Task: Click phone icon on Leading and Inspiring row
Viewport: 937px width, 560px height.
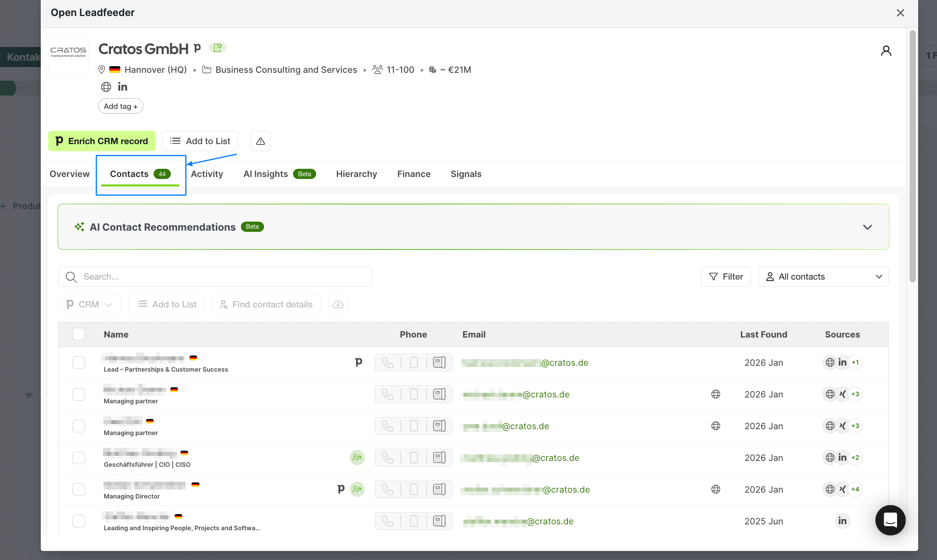Action: [x=387, y=521]
